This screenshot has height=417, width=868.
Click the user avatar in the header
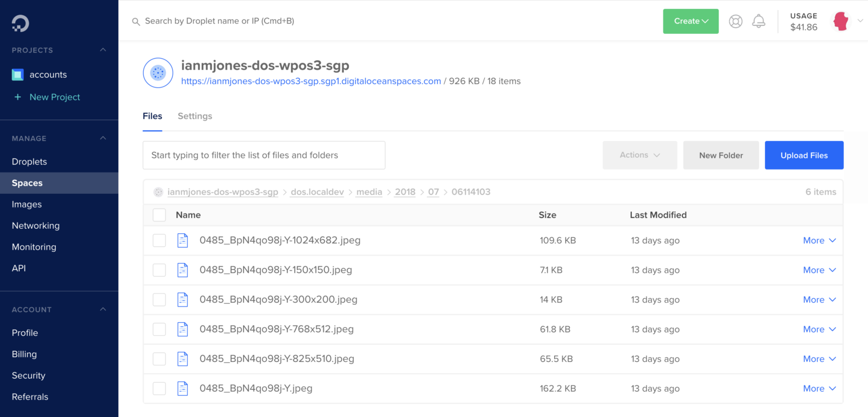[x=841, y=21]
